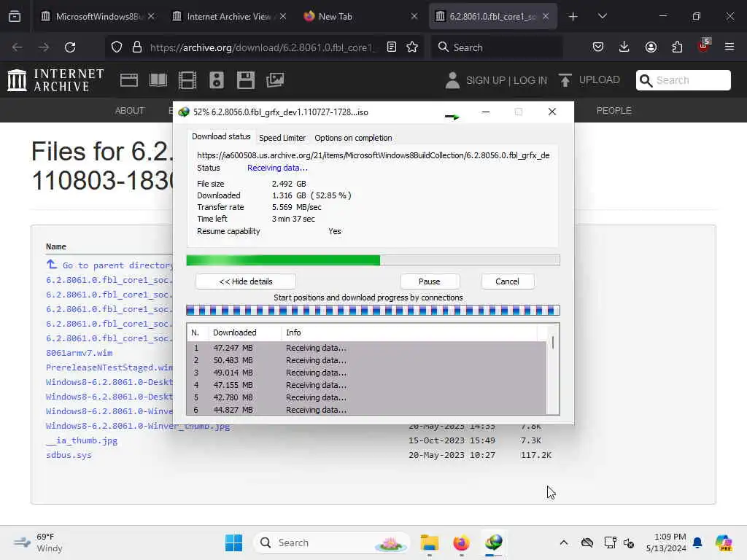Cancel the download
This screenshot has width=747, height=560.
click(x=507, y=281)
